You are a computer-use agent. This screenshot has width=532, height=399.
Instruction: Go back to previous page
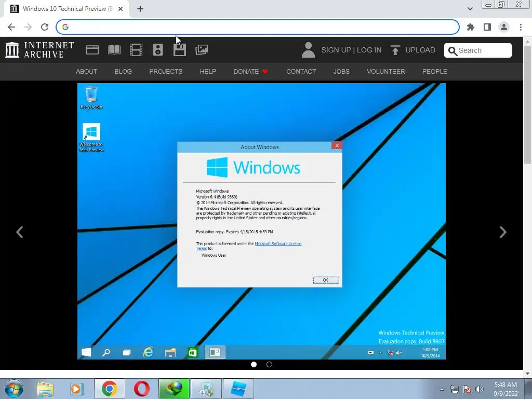pos(11,27)
